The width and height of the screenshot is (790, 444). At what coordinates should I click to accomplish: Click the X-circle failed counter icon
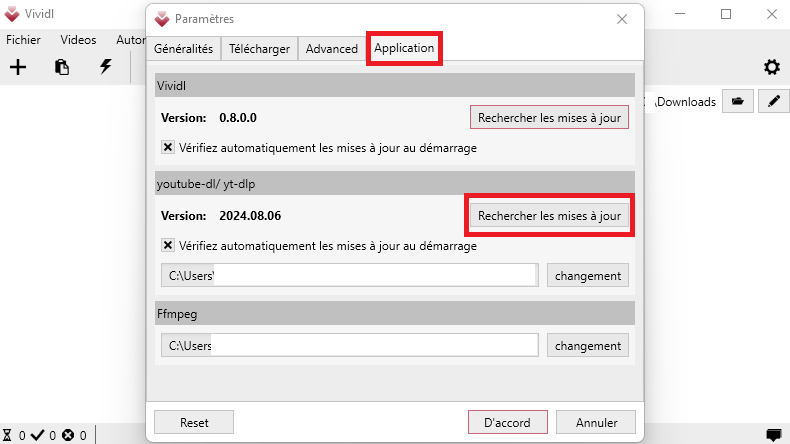tap(68, 435)
